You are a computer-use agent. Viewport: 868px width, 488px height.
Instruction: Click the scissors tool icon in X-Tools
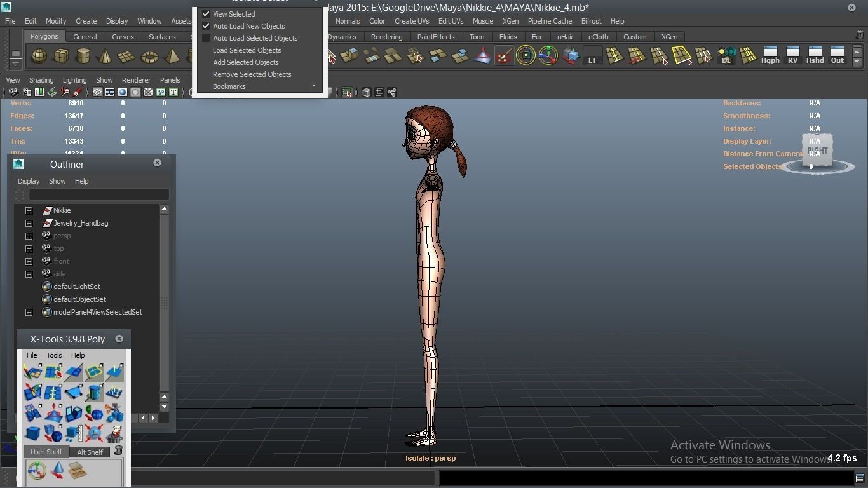click(x=114, y=413)
